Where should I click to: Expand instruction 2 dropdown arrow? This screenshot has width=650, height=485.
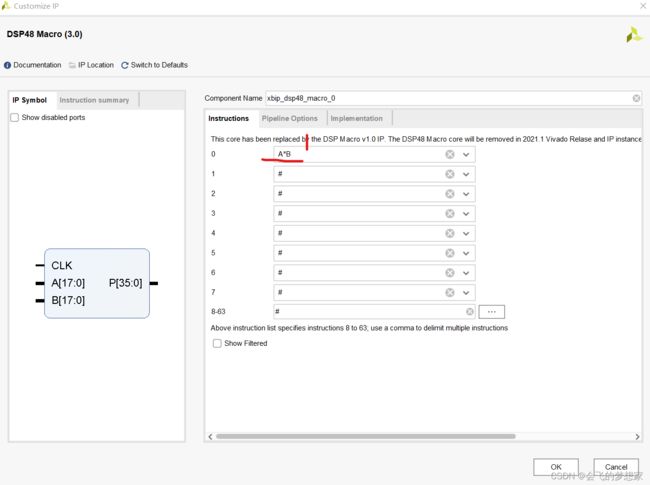coord(466,194)
